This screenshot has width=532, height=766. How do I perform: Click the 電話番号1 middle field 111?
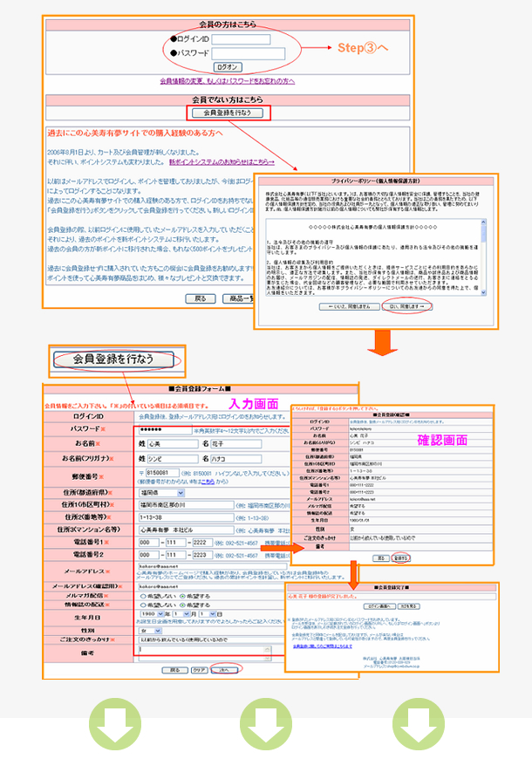176,543
